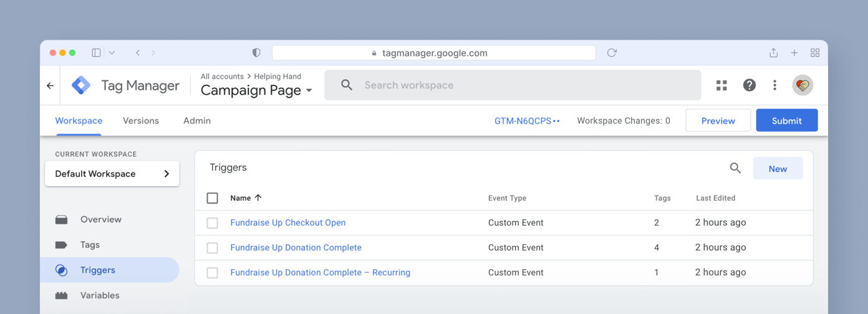The width and height of the screenshot is (868, 314).
Task: Check the Fundraise Up Checkout Open row
Action: point(213,223)
